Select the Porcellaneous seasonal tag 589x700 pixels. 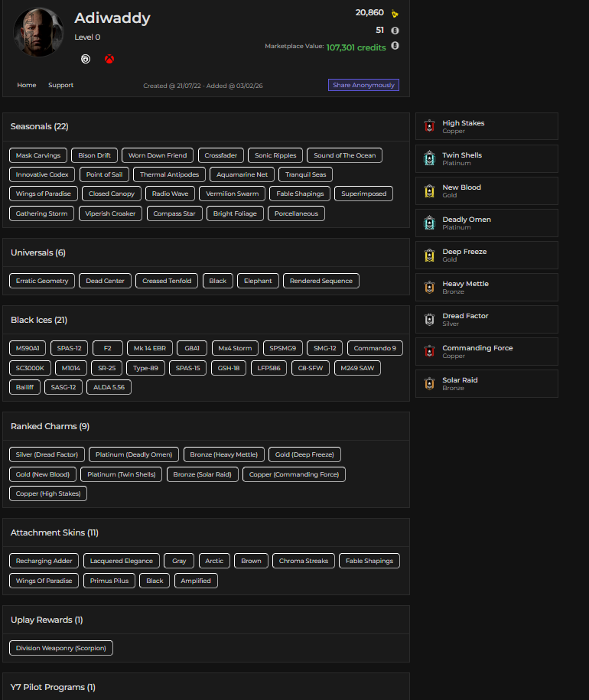point(296,213)
